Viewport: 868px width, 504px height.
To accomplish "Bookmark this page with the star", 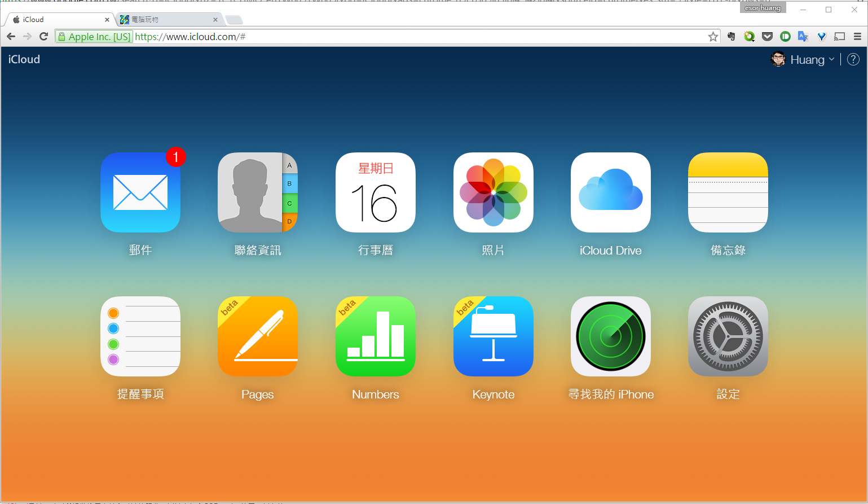I will point(713,37).
